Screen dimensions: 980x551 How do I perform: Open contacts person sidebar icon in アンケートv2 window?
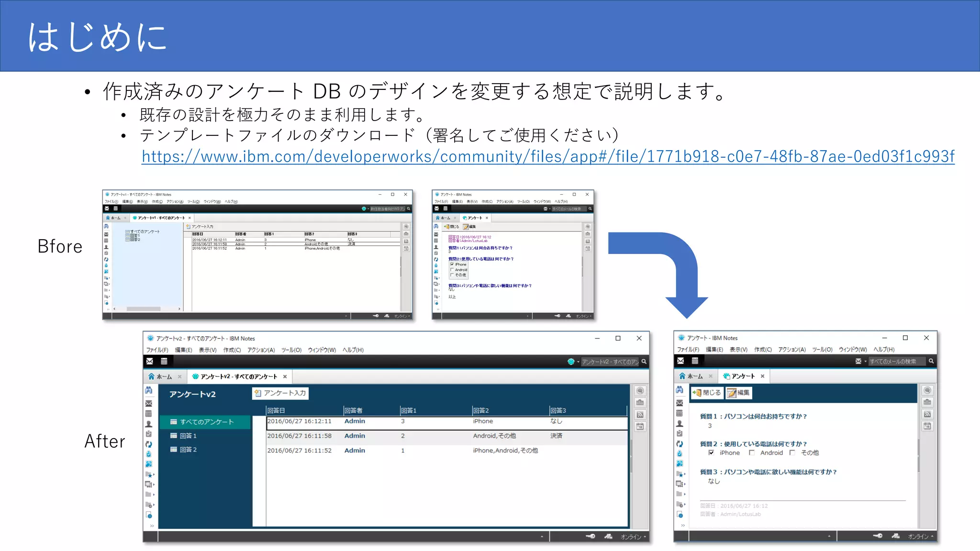pos(149,424)
